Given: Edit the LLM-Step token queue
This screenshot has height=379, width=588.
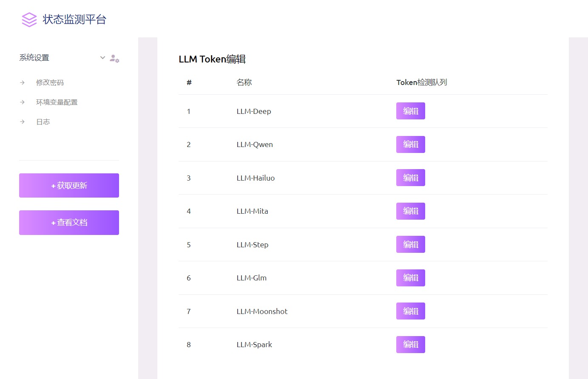Looking at the screenshot, I should [x=410, y=244].
